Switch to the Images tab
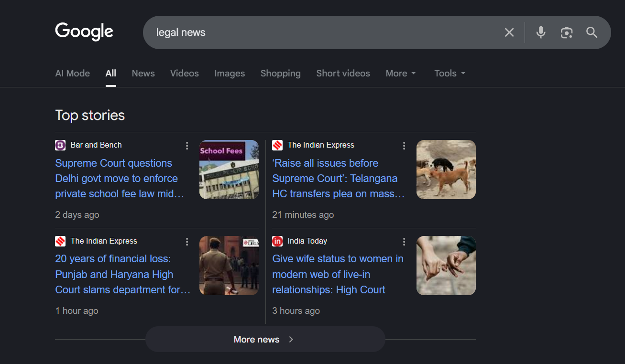This screenshot has width=625, height=364. (230, 73)
